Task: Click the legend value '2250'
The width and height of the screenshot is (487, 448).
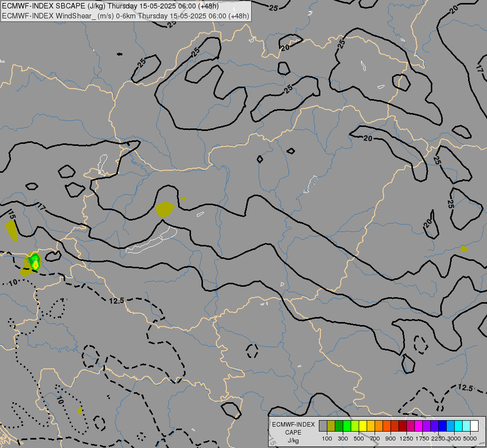Action: [438, 439]
